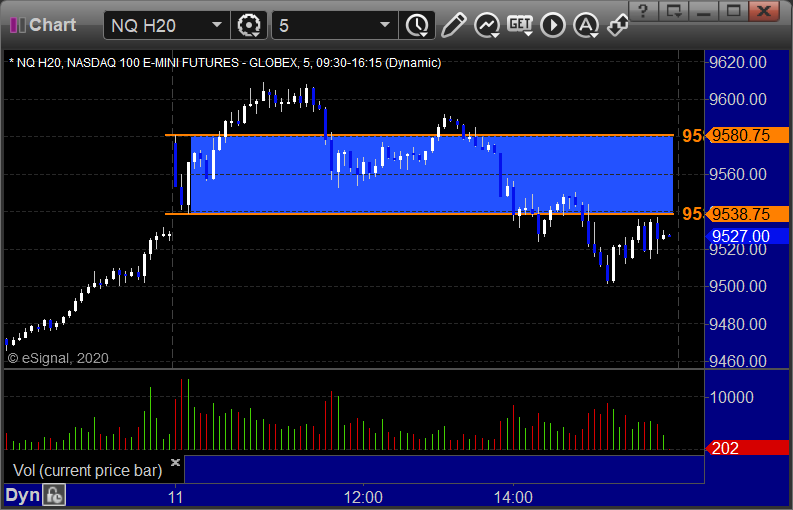This screenshot has width=793, height=510.
Task: Minimize the Chart window
Action: [703, 10]
